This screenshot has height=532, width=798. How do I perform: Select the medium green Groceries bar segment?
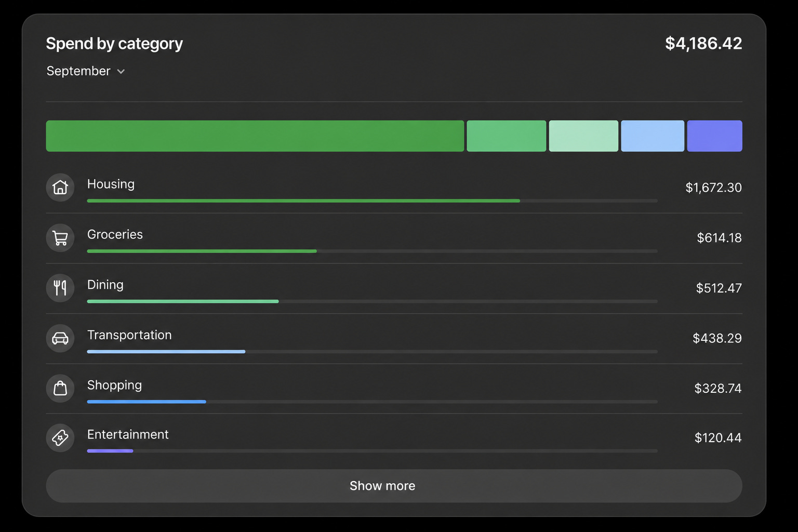[507, 136]
